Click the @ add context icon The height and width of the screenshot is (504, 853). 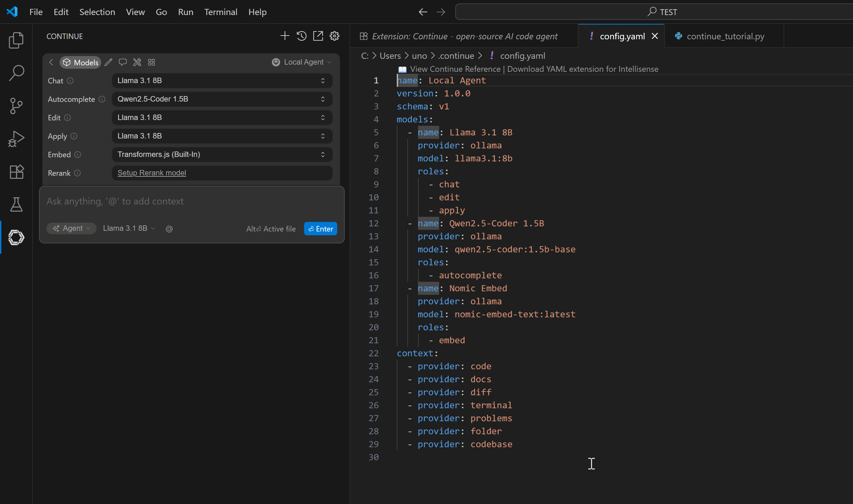[x=169, y=229]
